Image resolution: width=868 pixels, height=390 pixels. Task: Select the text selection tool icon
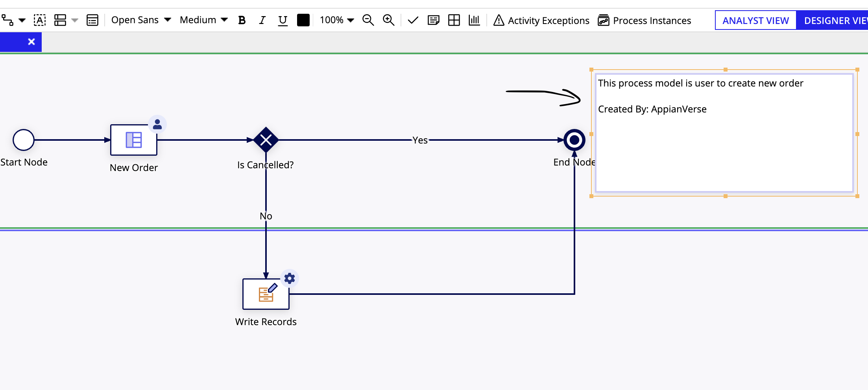[40, 20]
